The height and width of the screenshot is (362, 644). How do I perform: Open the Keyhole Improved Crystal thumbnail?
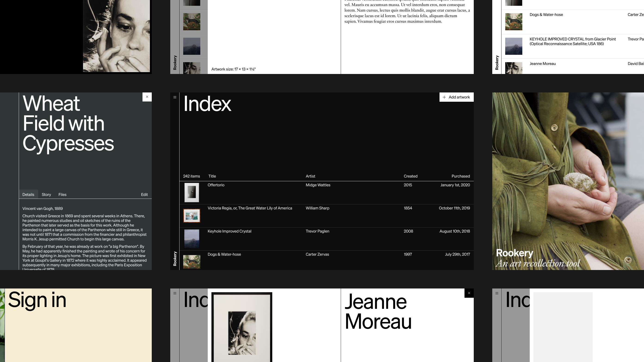point(192,239)
